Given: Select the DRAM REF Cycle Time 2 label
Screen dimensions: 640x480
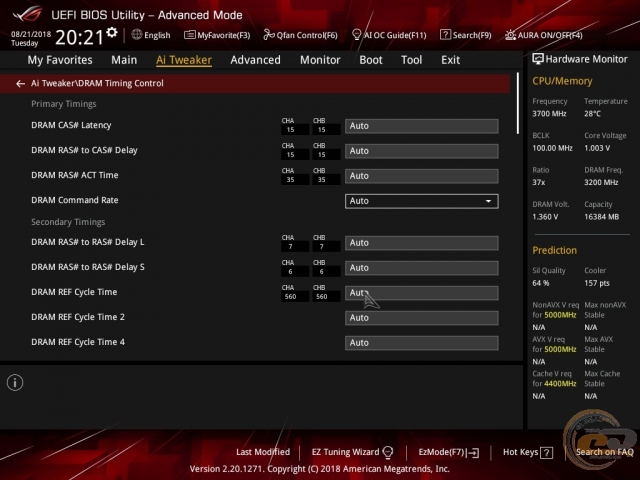Looking at the screenshot, I should point(78,317).
